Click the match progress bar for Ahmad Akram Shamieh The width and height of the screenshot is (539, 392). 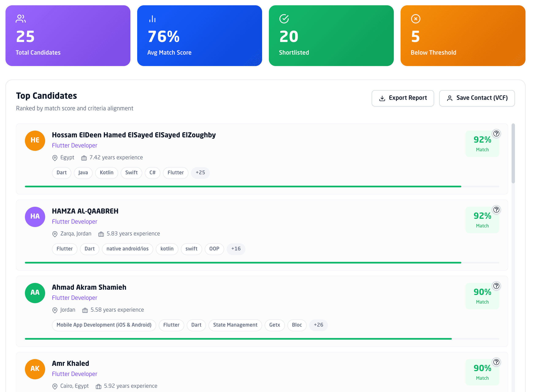[x=262, y=339]
